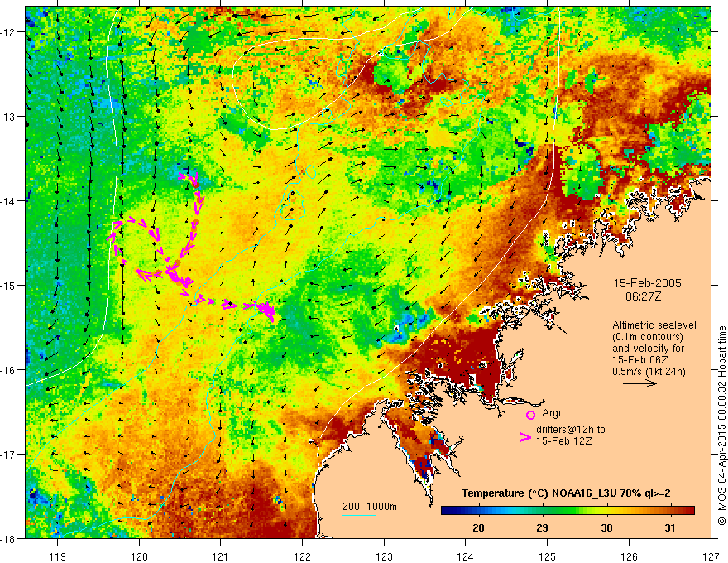Click the latitude axis label -15

point(9,285)
